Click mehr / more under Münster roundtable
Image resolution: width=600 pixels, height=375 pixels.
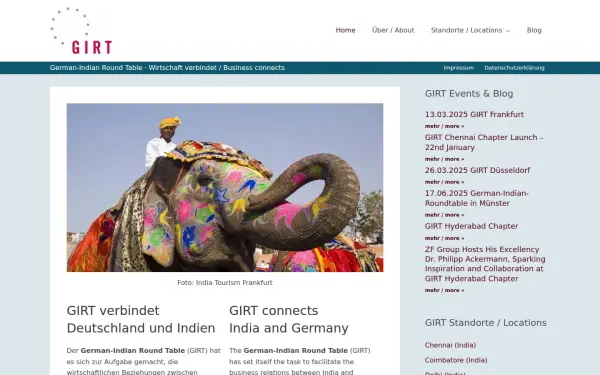click(444, 215)
